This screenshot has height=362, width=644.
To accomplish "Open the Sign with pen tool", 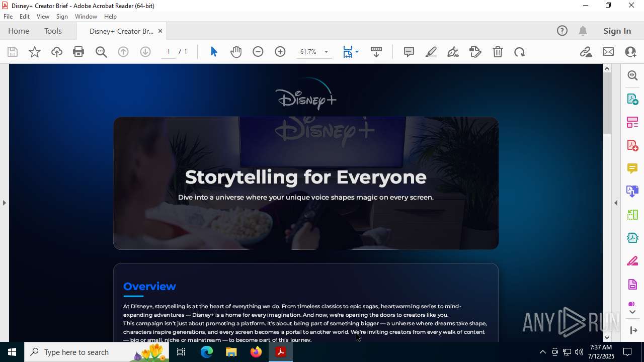I will pyautogui.click(x=453, y=52).
